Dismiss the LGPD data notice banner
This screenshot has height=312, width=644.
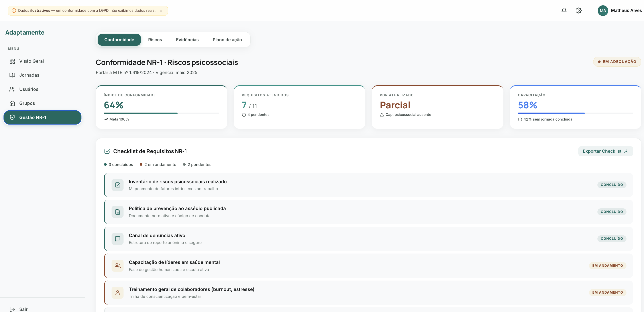pos(161,10)
